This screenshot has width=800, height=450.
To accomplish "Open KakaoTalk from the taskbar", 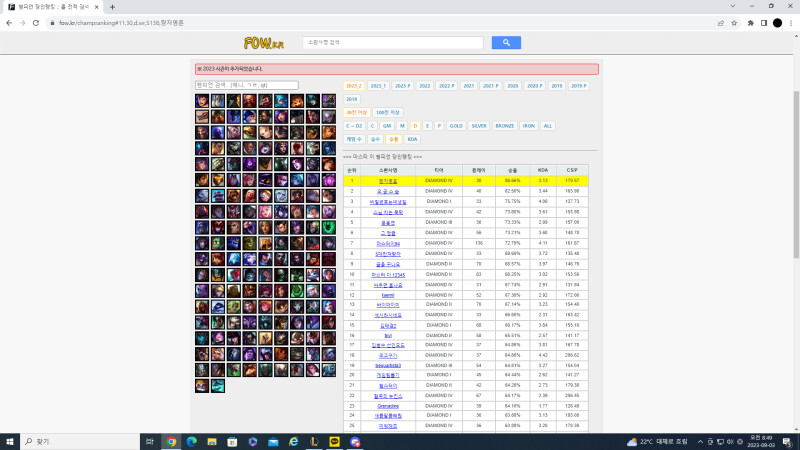I will coord(334,441).
